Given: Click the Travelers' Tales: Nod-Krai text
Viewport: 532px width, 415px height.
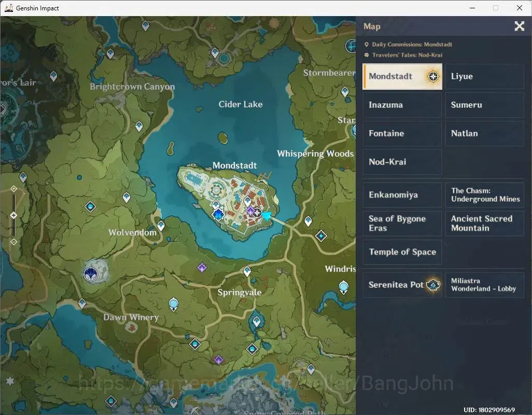Looking at the screenshot, I should 407,55.
